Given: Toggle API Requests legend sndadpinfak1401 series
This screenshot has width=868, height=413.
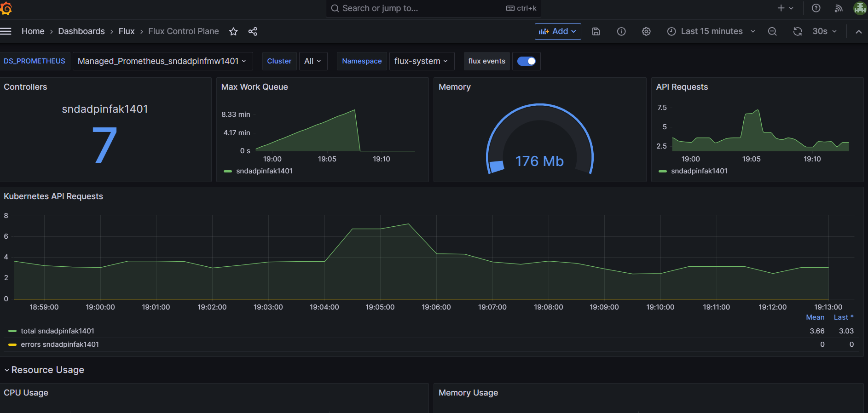Looking at the screenshot, I should pyautogui.click(x=699, y=171).
